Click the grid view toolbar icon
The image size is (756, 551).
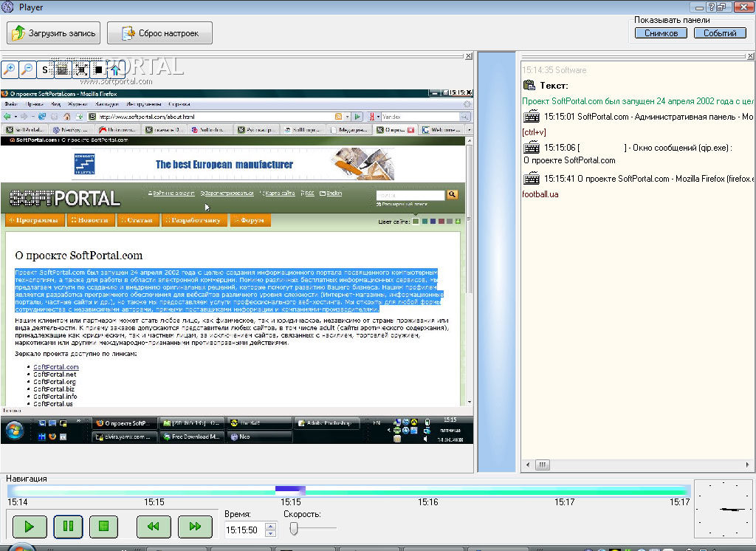62,69
